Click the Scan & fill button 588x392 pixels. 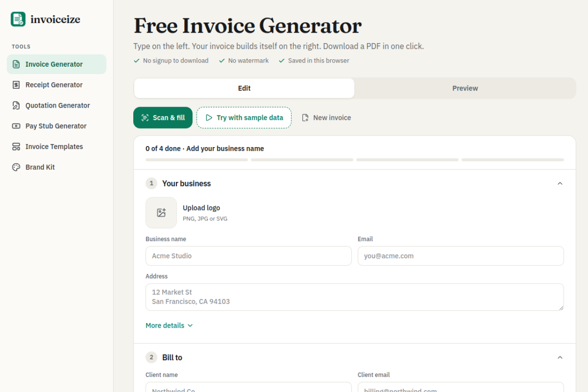pos(163,118)
